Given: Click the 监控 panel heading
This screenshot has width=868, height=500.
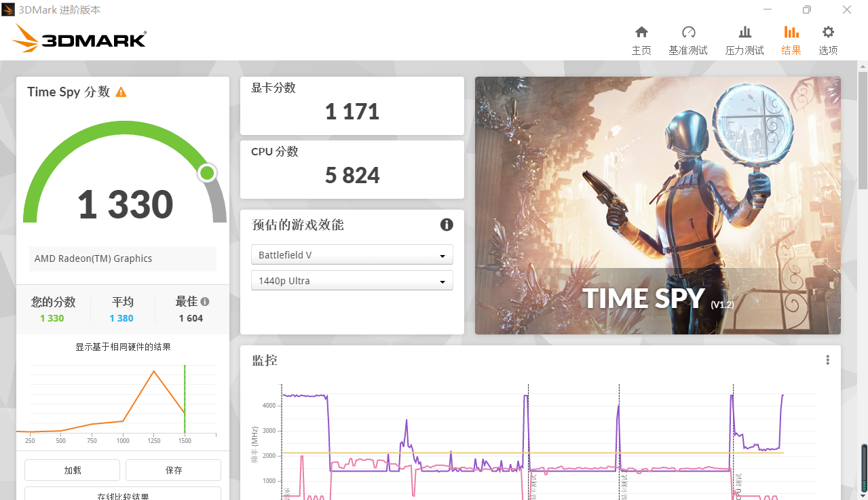Looking at the screenshot, I should (x=265, y=360).
